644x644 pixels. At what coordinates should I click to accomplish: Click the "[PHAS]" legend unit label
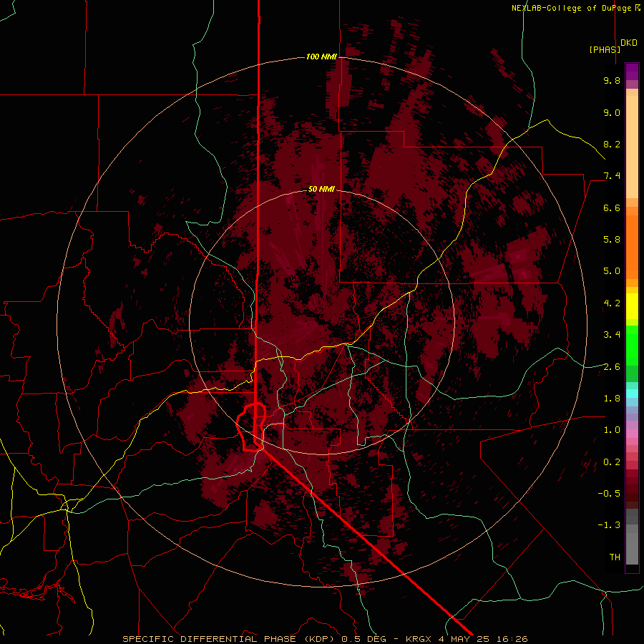[605, 49]
